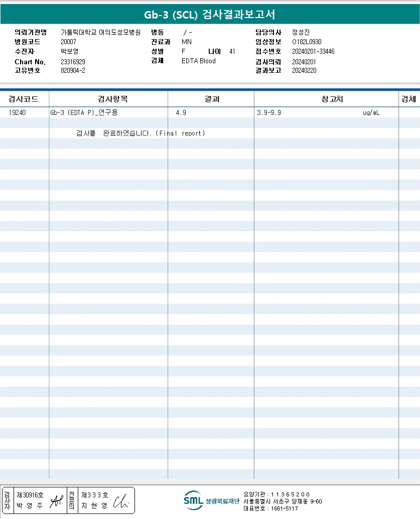The height and width of the screenshot is (519, 420).
Task: Click the hospital name 가톨릭대학교 여의도성모병원
Action: 100,32
